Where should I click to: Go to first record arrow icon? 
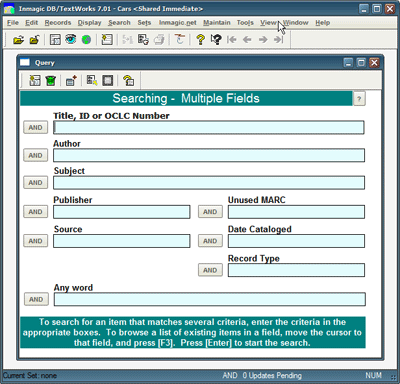point(231,40)
